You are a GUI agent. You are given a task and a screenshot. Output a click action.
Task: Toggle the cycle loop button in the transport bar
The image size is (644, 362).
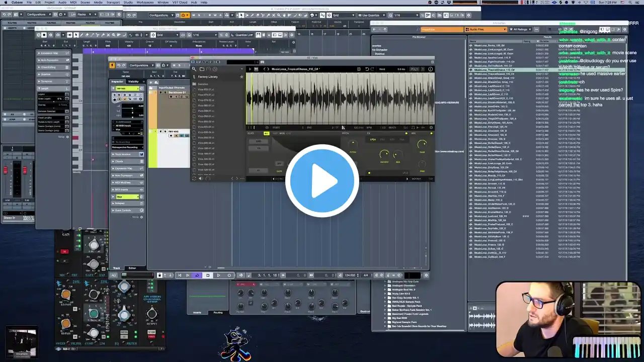[197, 275]
